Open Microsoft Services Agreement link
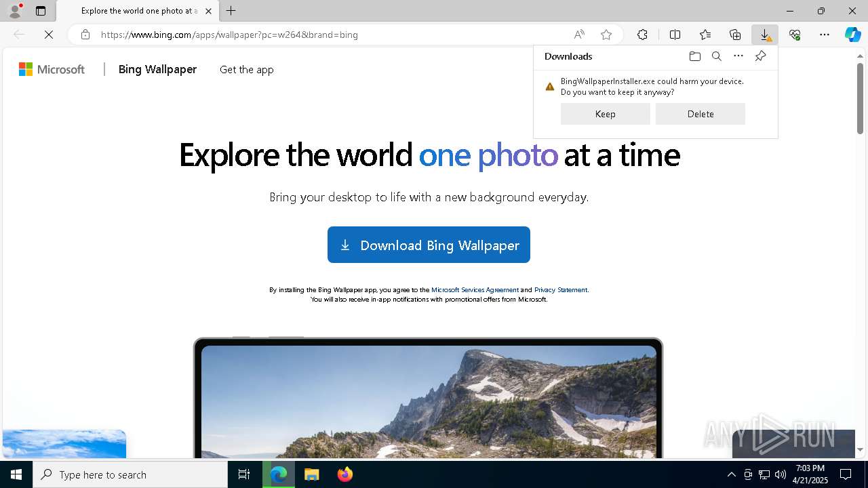868x488 pixels. [475, 289]
